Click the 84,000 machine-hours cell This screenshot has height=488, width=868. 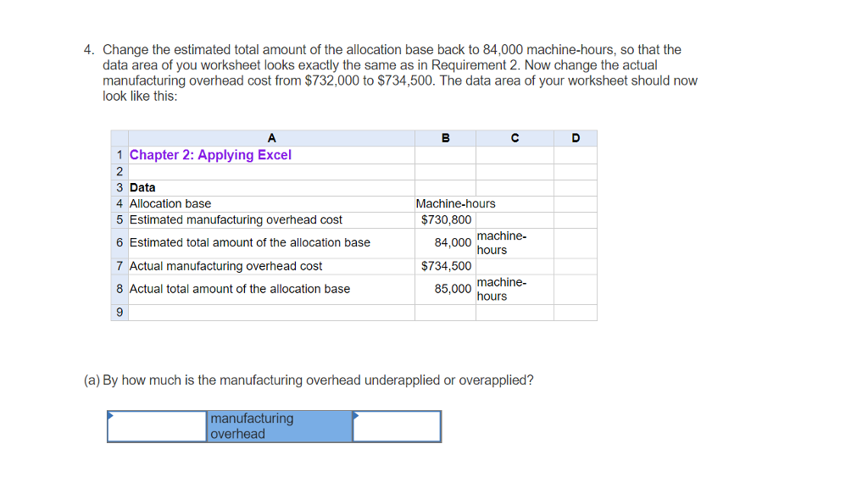coord(444,243)
